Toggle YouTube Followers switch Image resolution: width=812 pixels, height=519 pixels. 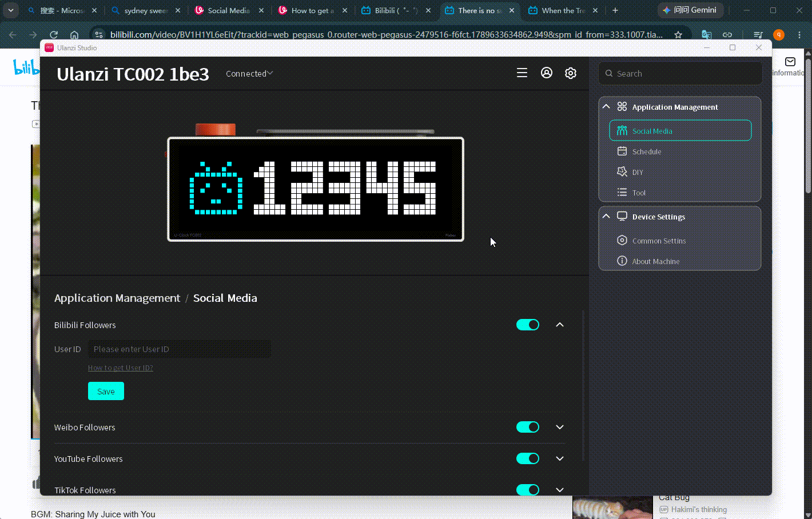(x=528, y=458)
